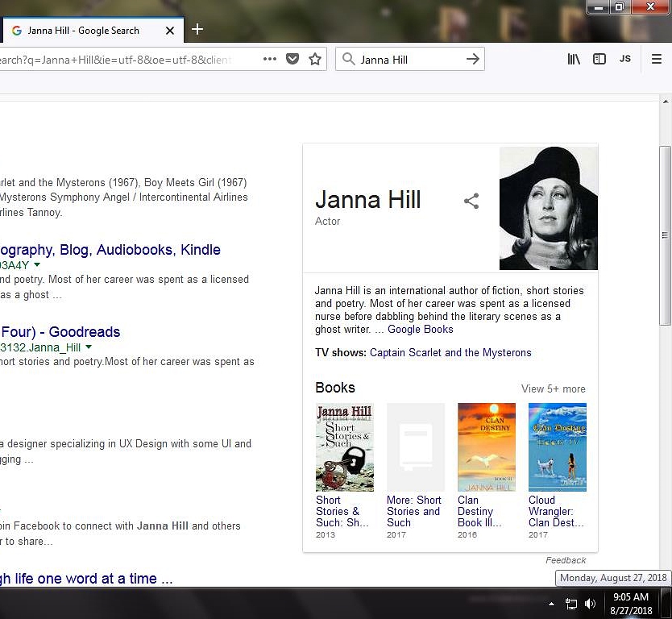Click the network icon in the system tray
The width and height of the screenshot is (672, 619).
pos(571,603)
